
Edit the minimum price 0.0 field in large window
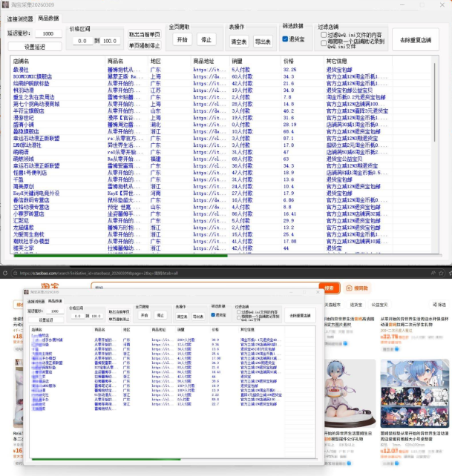point(82,41)
